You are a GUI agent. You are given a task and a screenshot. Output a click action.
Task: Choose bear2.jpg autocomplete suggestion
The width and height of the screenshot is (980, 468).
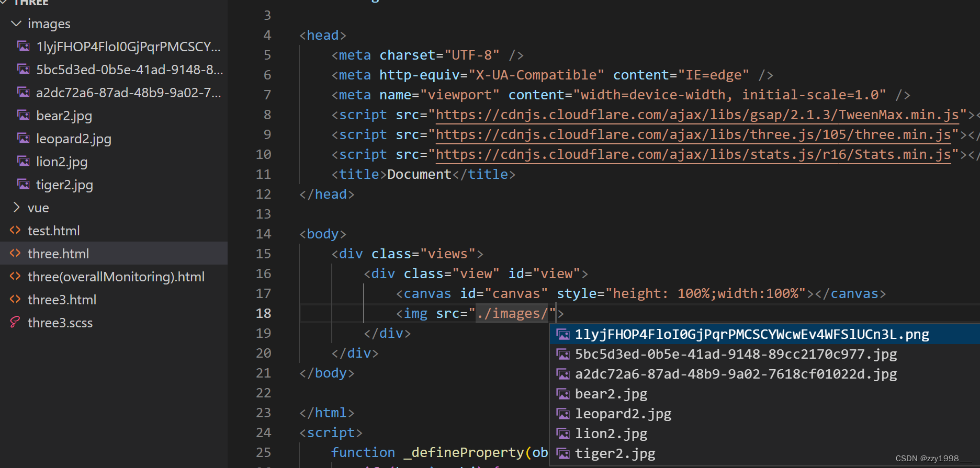tap(765, 394)
